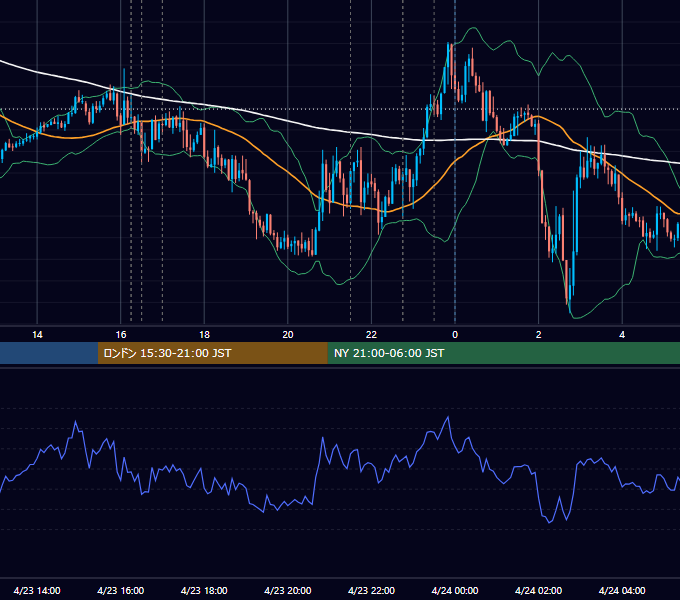Click the 2 hour label on chart axis
This screenshot has height=600, width=680.
(538, 335)
